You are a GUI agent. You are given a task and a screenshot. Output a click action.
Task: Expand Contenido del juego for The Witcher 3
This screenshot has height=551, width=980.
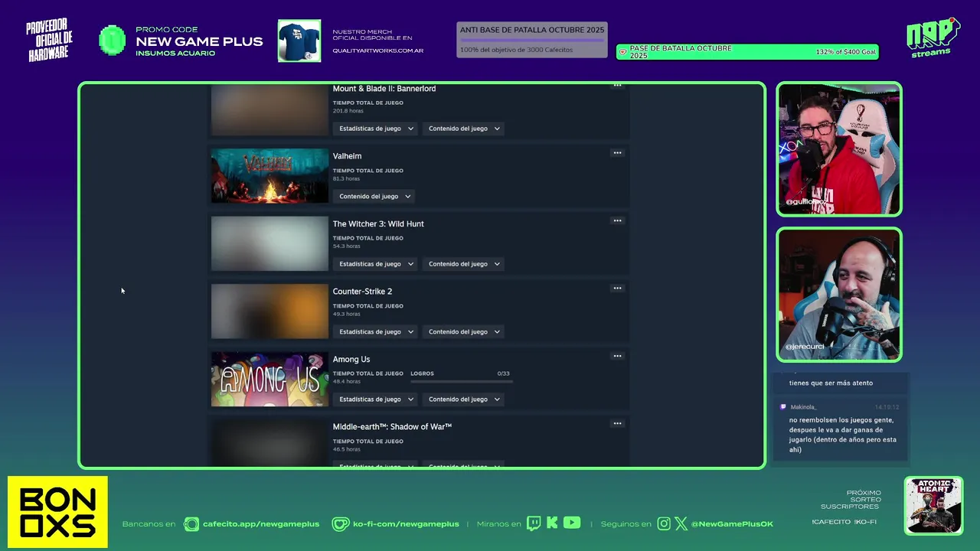(464, 264)
